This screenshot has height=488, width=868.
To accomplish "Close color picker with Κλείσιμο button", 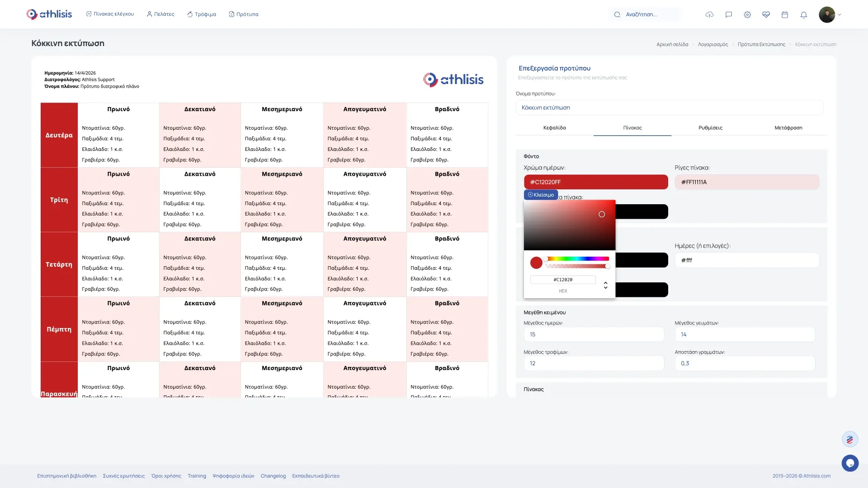I will pyautogui.click(x=541, y=195).
